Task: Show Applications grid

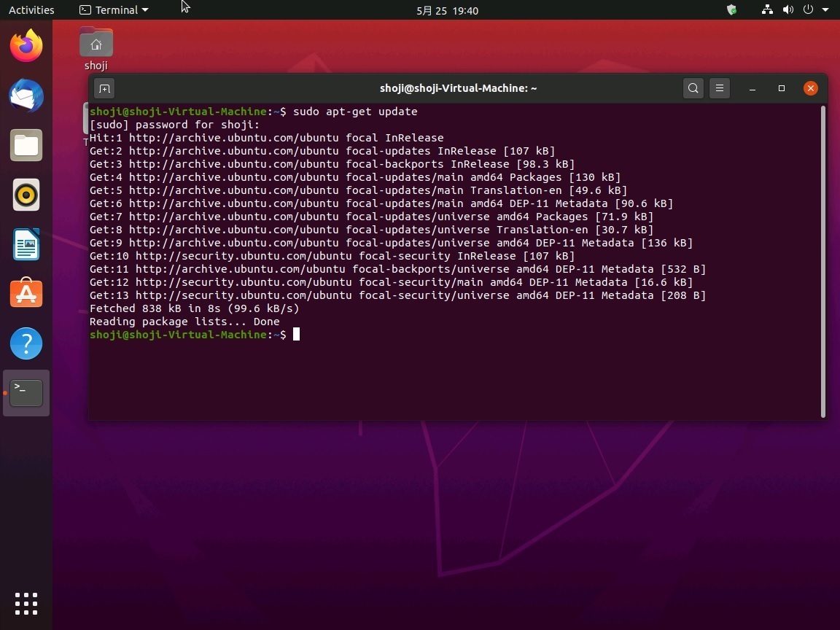Action: pos(26,603)
